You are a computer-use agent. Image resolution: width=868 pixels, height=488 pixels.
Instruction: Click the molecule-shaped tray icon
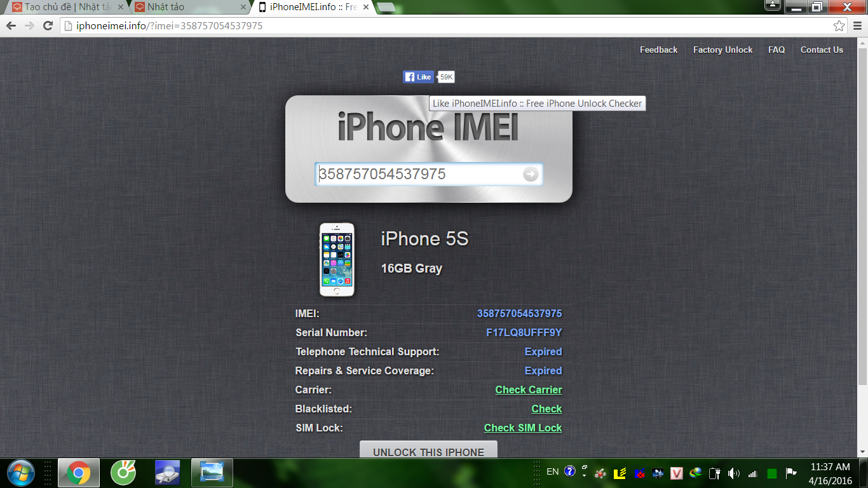point(600,473)
